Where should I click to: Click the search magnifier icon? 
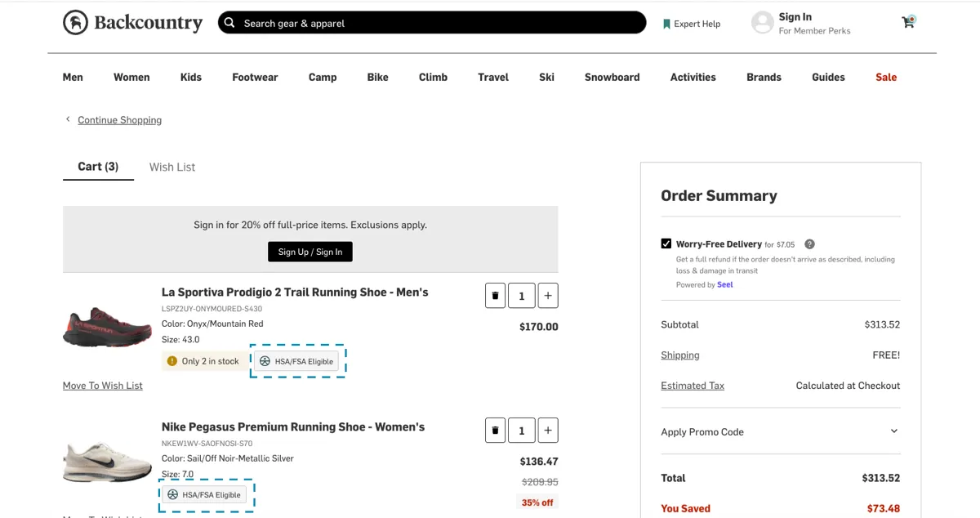coord(230,23)
